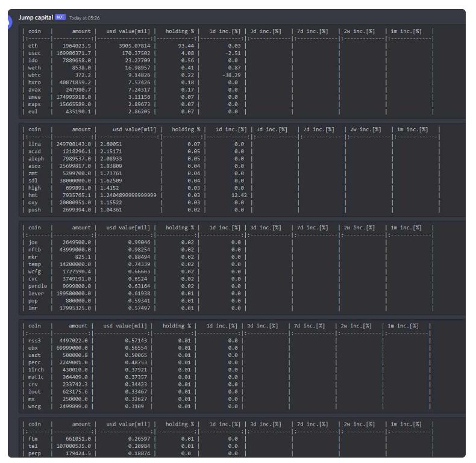Click the rss3 coin in fourth table
Screen dimensions: 476x463
(34, 340)
